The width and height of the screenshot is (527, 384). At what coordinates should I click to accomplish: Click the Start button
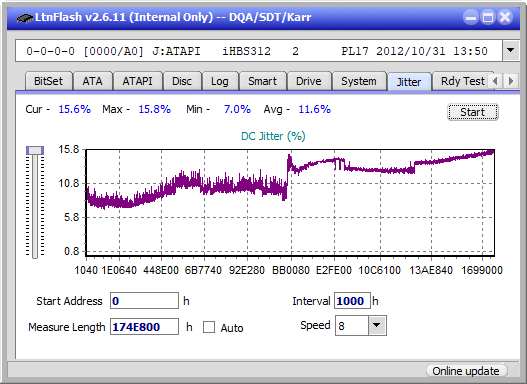pos(473,112)
